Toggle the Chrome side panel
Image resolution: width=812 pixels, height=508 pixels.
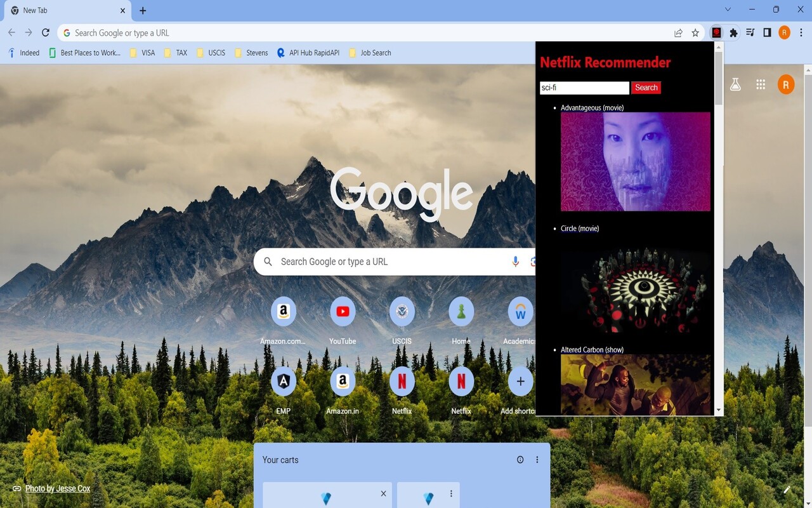tap(767, 32)
